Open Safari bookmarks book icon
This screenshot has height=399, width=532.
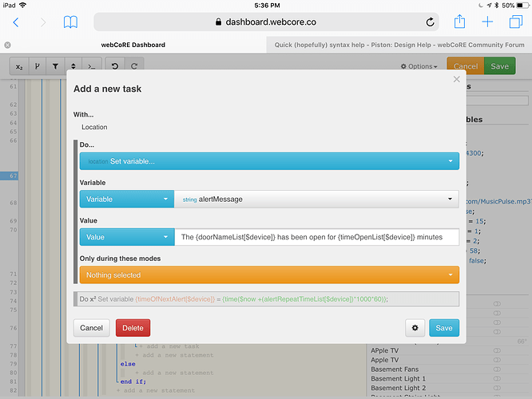coord(70,22)
